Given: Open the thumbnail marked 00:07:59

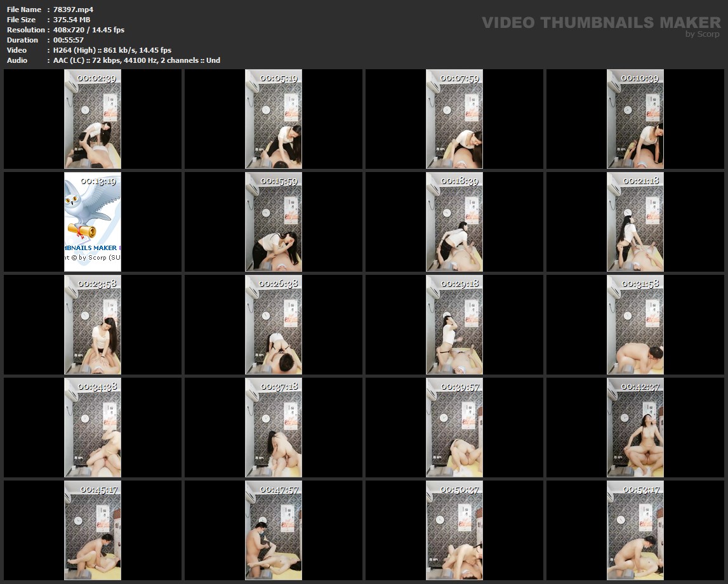Looking at the screenshot, I should click(454, 119).
